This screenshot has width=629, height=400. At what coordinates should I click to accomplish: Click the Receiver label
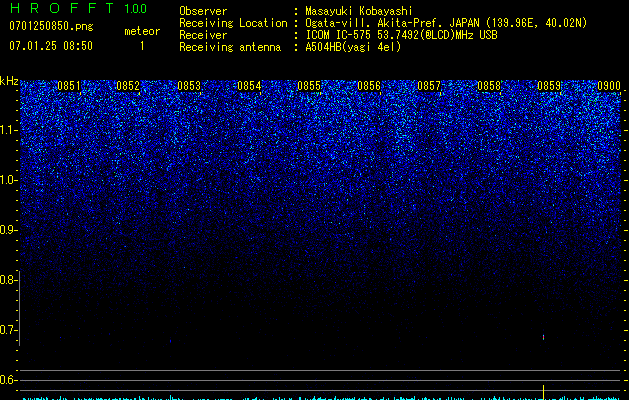coord(203,35)
